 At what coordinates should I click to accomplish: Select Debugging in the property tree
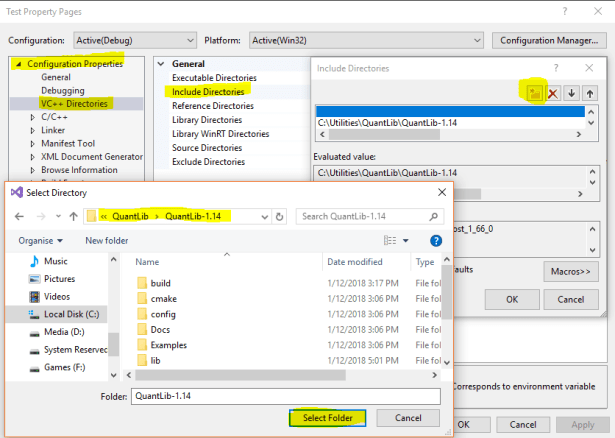pyautogui.click(x=63, y=91)
